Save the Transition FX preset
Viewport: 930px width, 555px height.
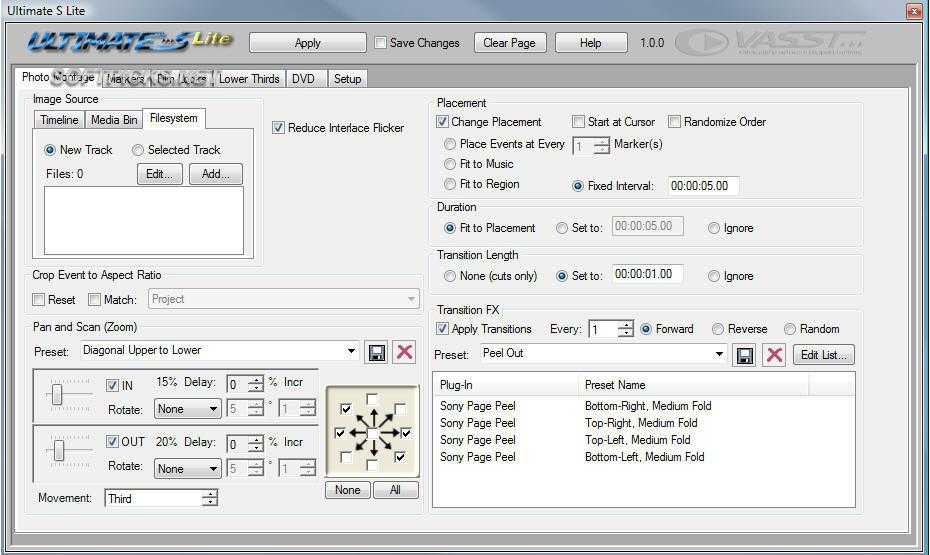tap(746, 355)
